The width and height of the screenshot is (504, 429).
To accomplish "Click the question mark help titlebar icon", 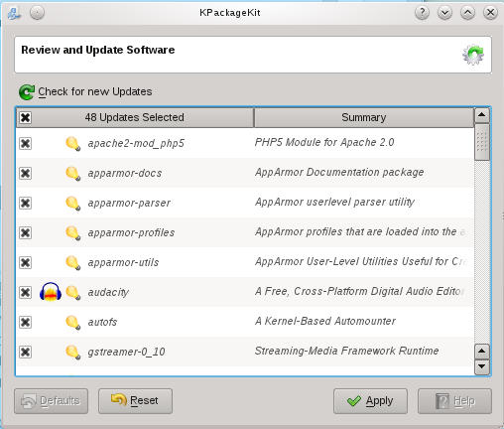I will point(422,13).
